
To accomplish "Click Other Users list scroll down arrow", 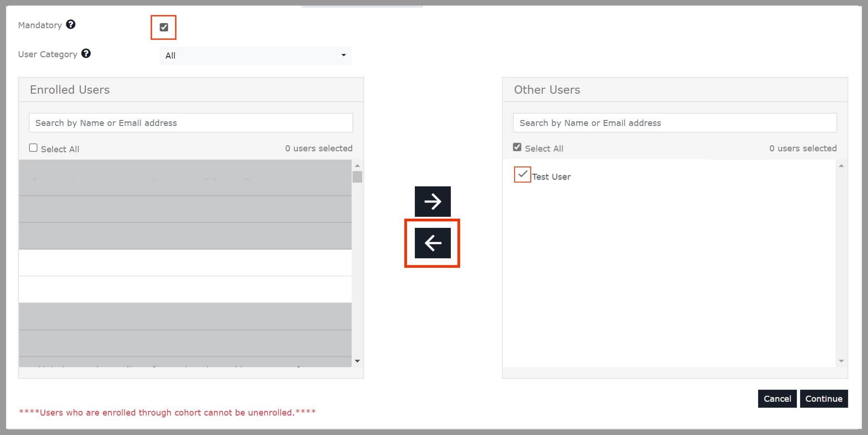I will click(x=841, y=361).
